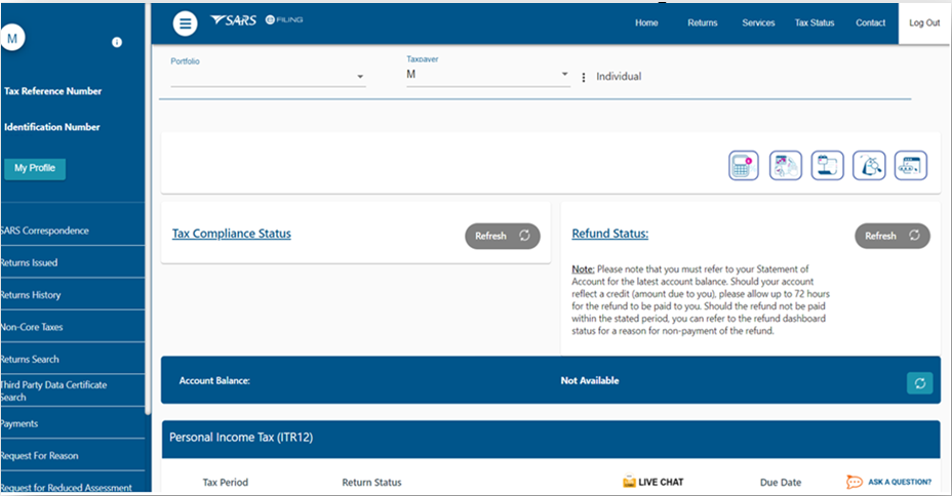Refresh the account balance with teal icon
Viewport: 952px width, 496px height.
click(920, 383)
